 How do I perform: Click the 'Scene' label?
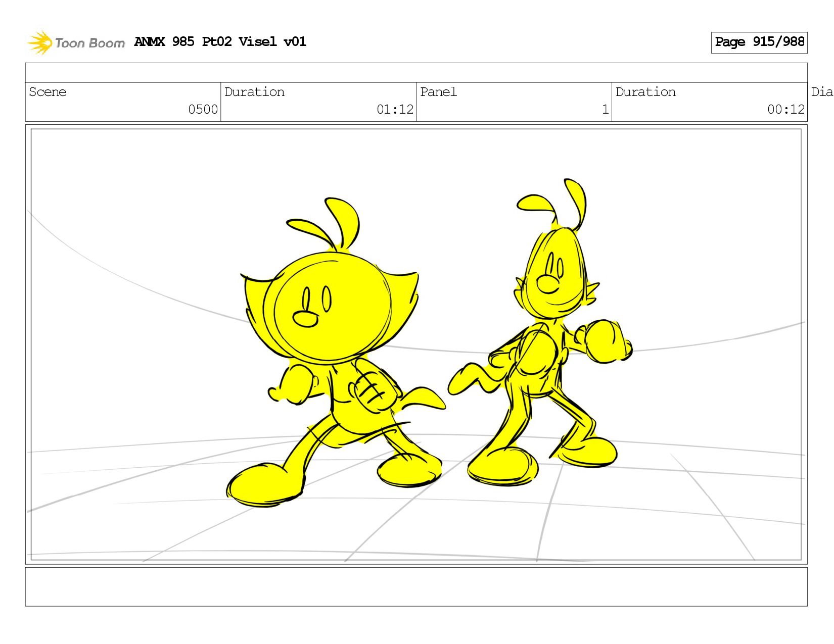click(48, 92)
